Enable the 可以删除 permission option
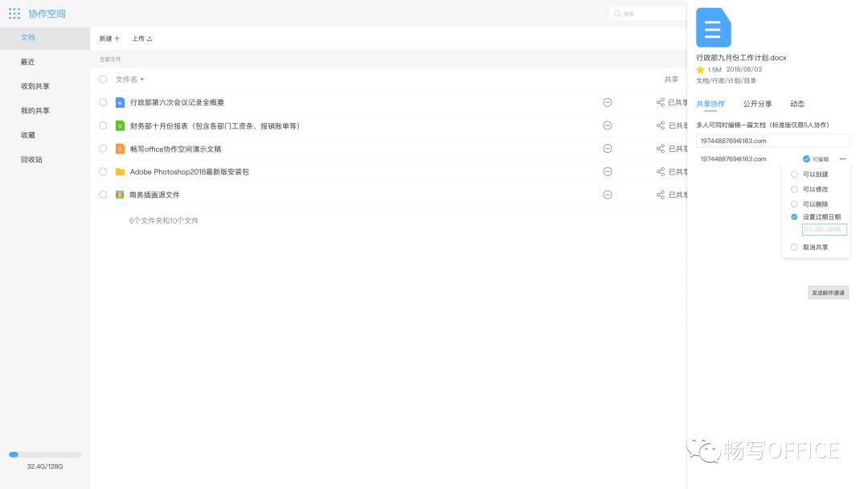Image resolution: width=868 pixels, height=489 pixels. click(794, 204)
